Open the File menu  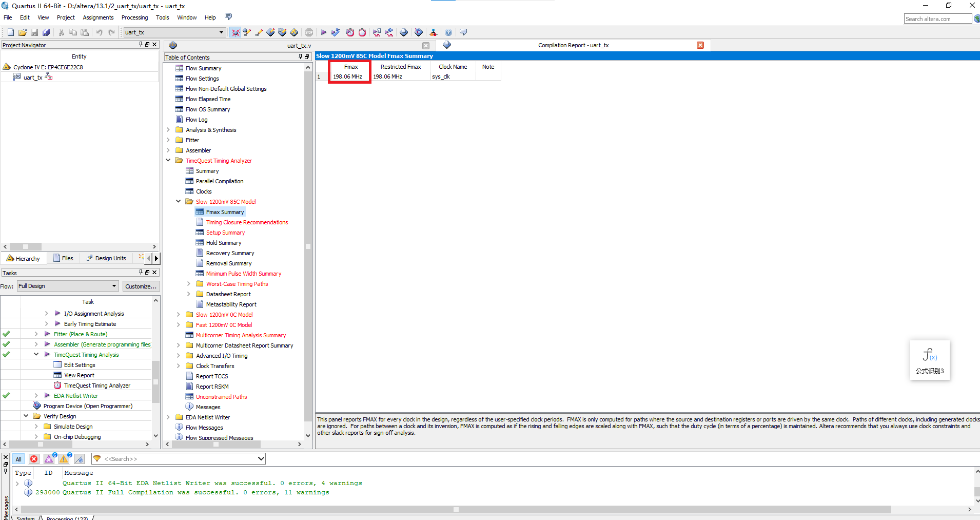(8, 17)
